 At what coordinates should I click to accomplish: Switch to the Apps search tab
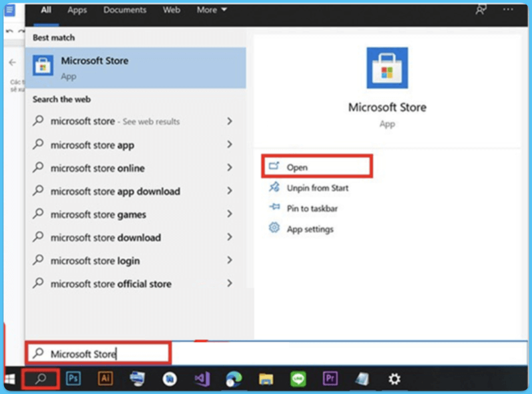pos(77,10)
